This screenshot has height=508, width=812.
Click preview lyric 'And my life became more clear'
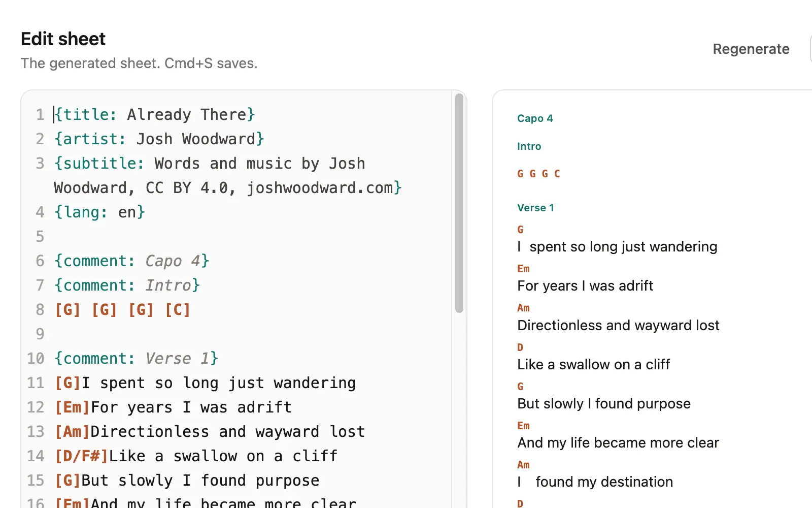tap(618, 442)
